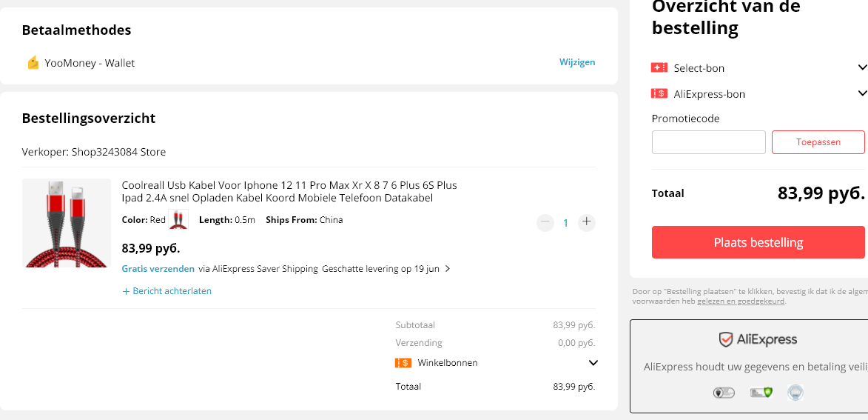The width and height of the screenshot is (868, 420).
Task: Open the gelezen en goedgekeurd link
Action: click(741, 301)
